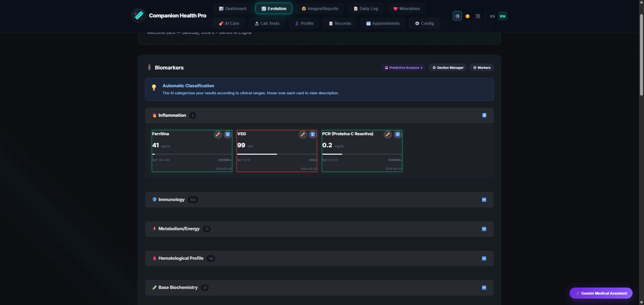Viewport: 644px width, 305px height.
Task: Click the VSG value 99
Action: click(241, 145)
